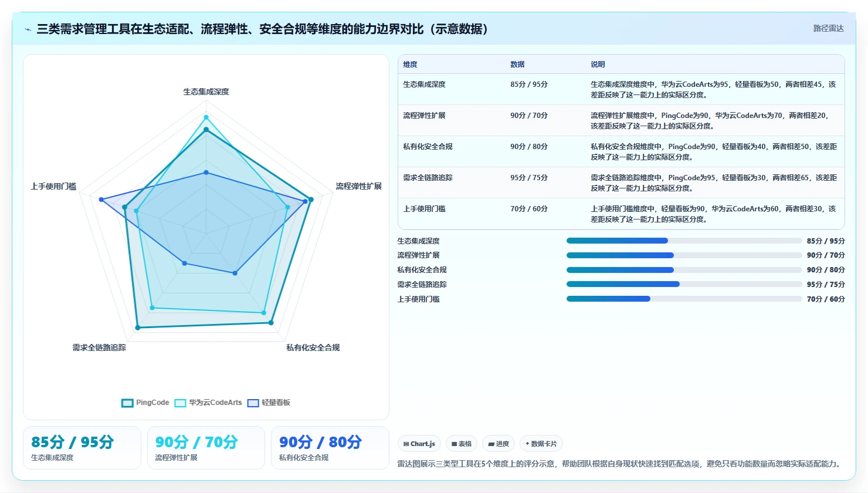Click the description text for 私有化安全合规 row
The image size is (868, 493).
click(714, 152)
